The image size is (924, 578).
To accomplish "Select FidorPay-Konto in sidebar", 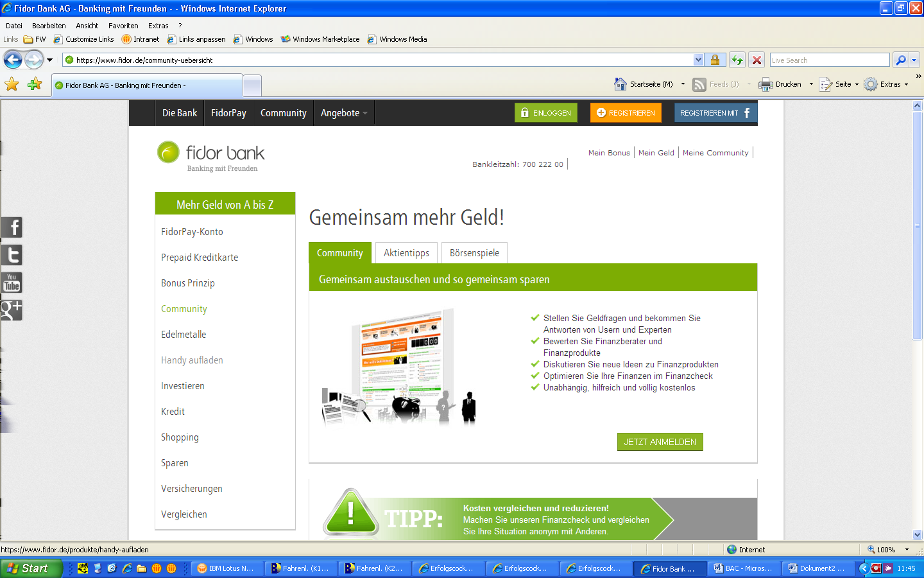I will pyautogui.click(x=192, y=232).
